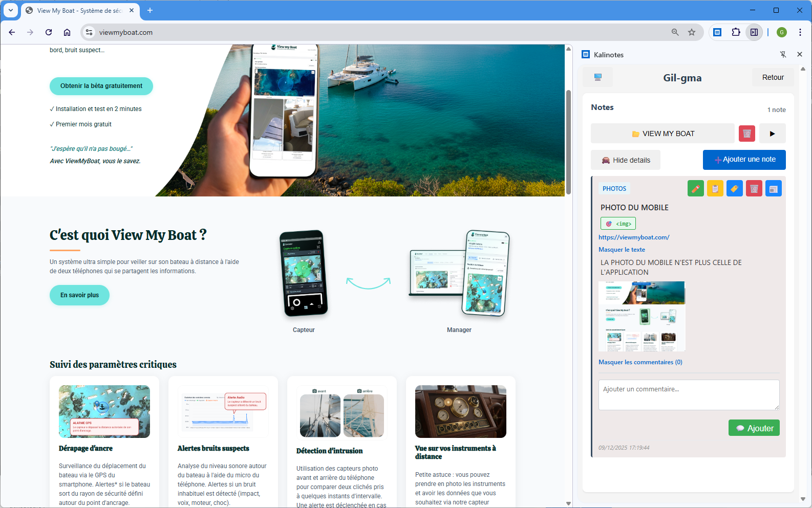Click the En savoir plus button
812x508 pixels.
[x=79, y=295]
